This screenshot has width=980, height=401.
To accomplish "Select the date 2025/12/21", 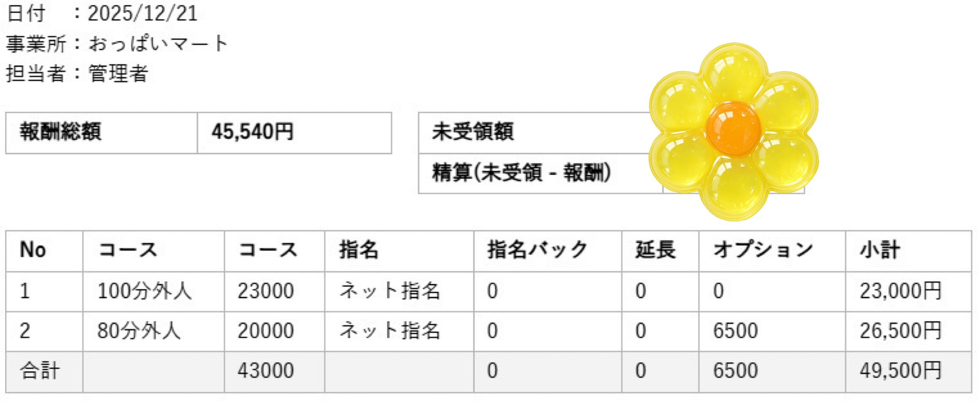I will pos(142,13).
